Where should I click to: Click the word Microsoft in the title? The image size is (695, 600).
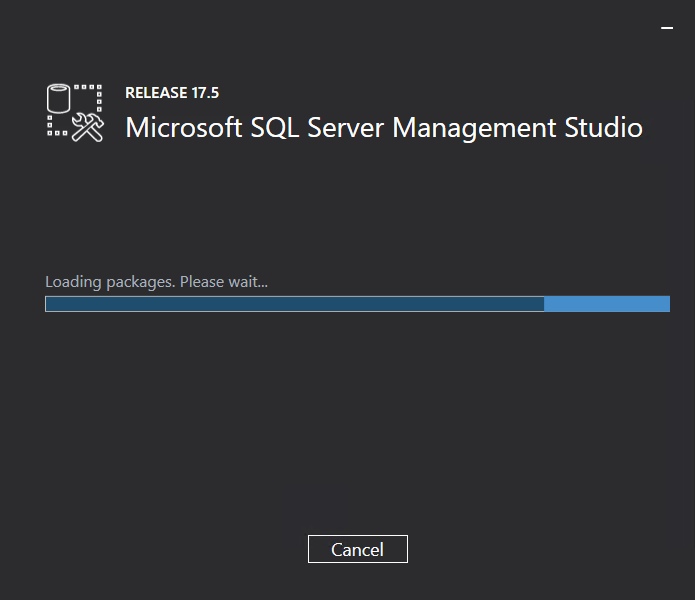(x=184, y=128)
